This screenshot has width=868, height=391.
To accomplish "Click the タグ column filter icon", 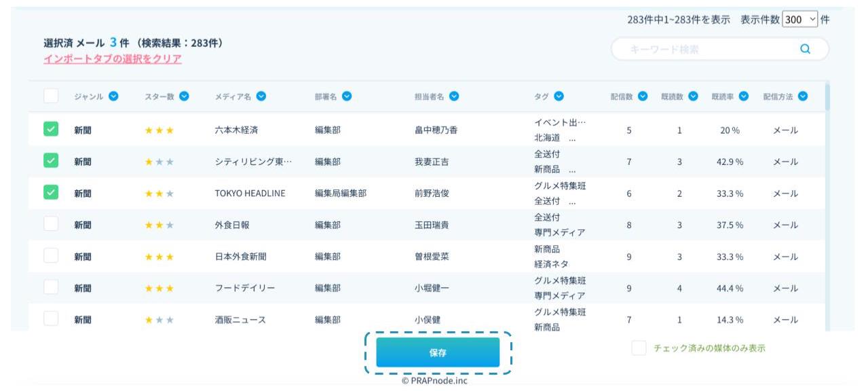I will pos(559,96).
